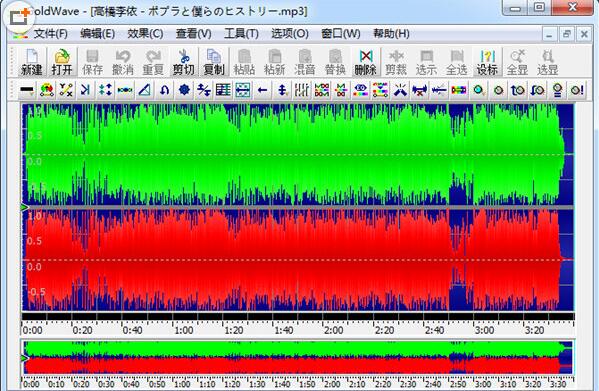Open the 帮助(H) menu

pyautogui.click(x=391, y=34)
